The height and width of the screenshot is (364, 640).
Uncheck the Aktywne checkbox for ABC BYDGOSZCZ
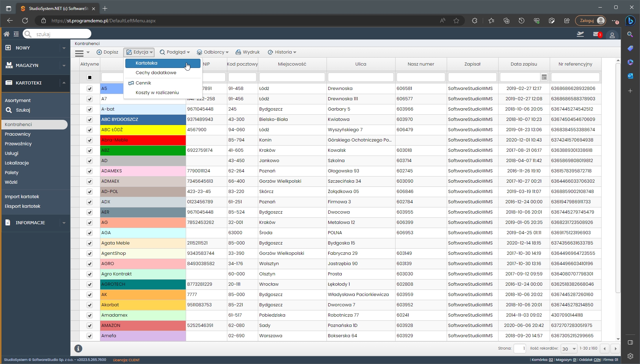[90, 120]
